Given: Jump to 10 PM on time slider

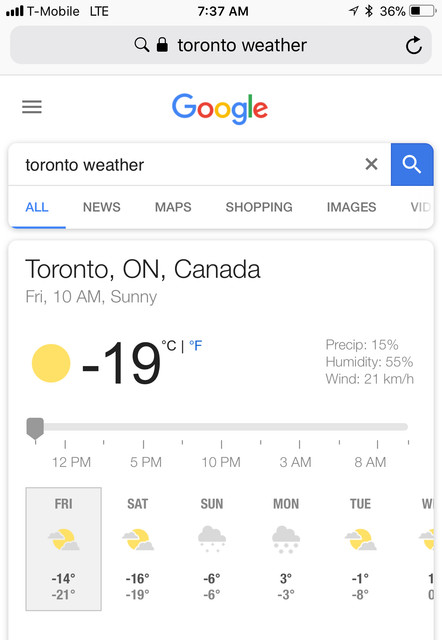Looking at the screenshot, I should 221,462.
